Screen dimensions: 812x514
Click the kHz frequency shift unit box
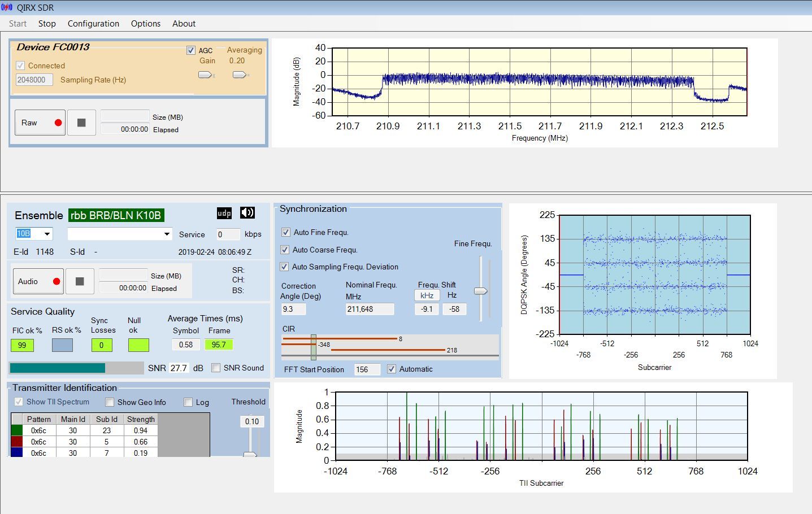click(427, 295)
